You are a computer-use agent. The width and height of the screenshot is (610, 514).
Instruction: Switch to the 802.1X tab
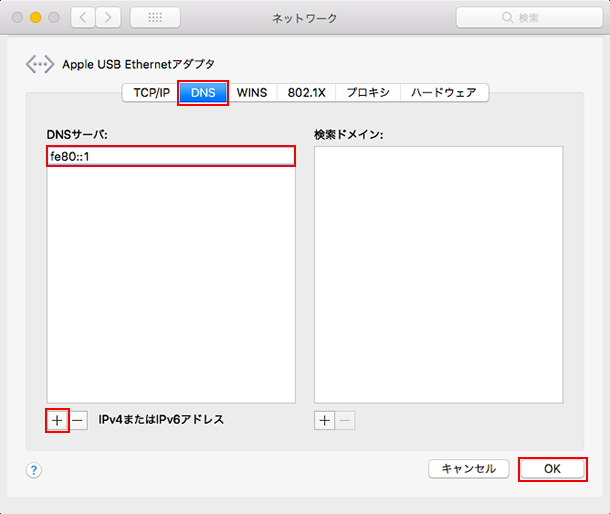(304, 93)
